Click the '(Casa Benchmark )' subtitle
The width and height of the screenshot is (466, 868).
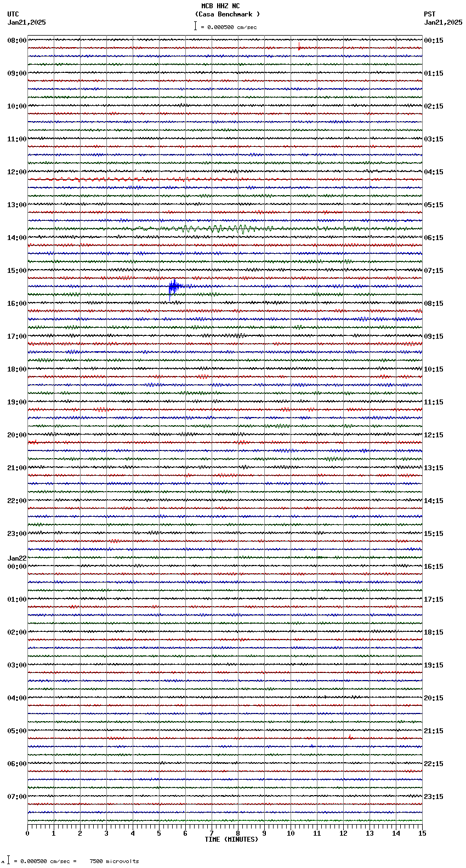tap(228, 14)
